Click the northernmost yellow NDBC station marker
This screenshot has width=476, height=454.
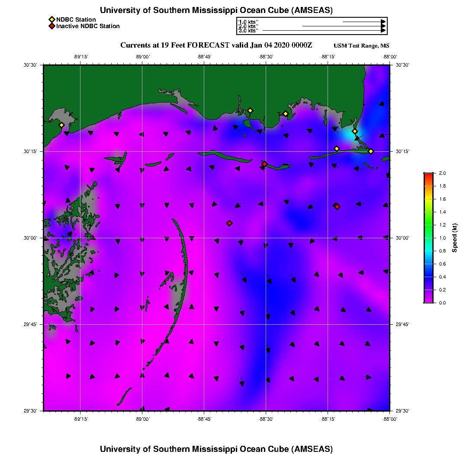pos(250,111)
